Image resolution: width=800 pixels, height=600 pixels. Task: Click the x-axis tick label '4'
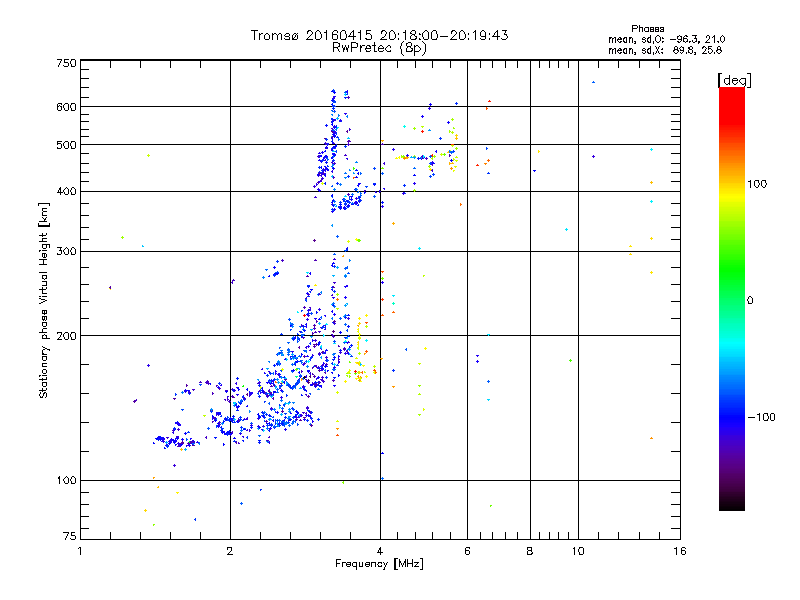coord(380,551)
